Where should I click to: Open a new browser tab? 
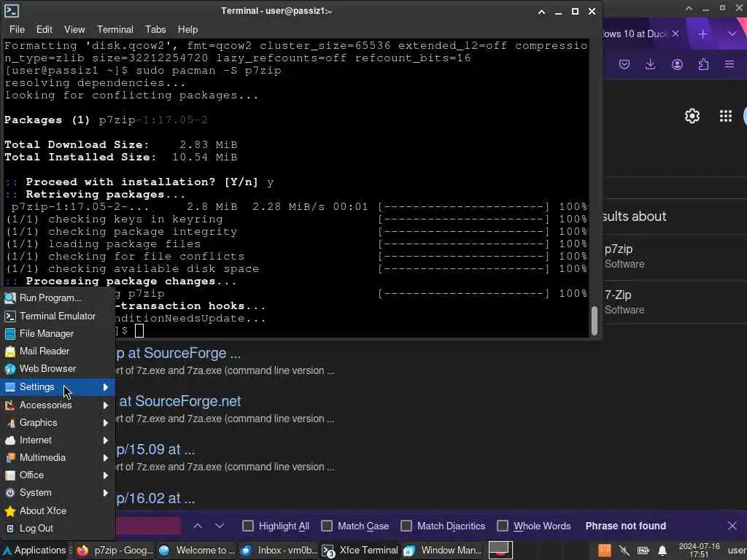click(703, 34)
